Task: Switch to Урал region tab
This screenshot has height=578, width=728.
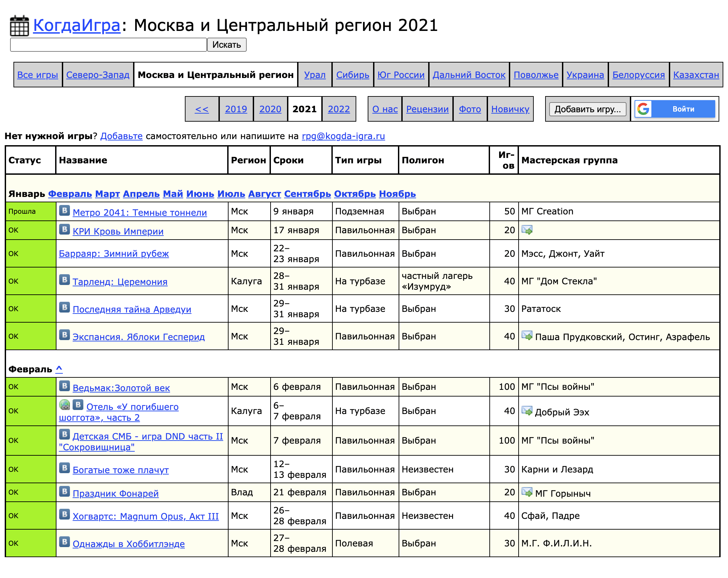Action: click(315, 75)
